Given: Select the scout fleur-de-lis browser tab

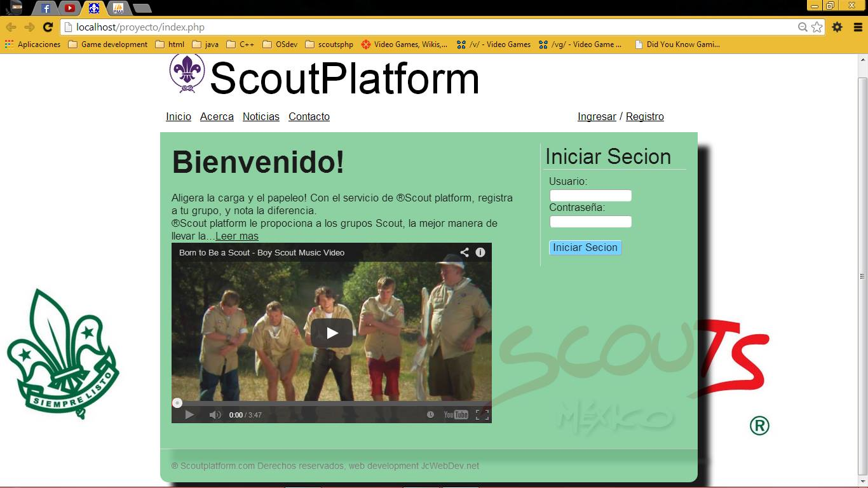Looking at the screenshot, I should point(94,8).
